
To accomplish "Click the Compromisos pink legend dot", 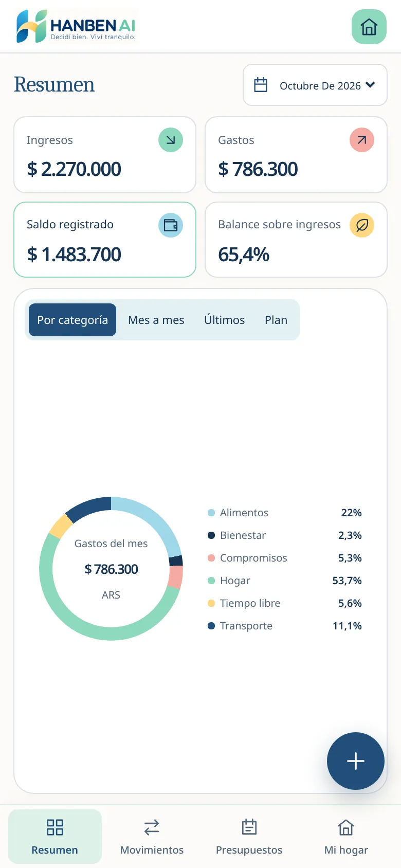I will 211,558.
